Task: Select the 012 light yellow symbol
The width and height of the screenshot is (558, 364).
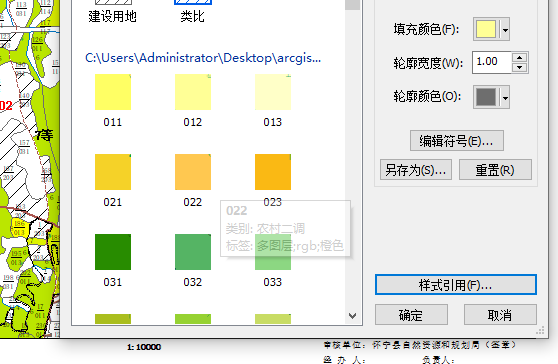Action: (193, 92)
